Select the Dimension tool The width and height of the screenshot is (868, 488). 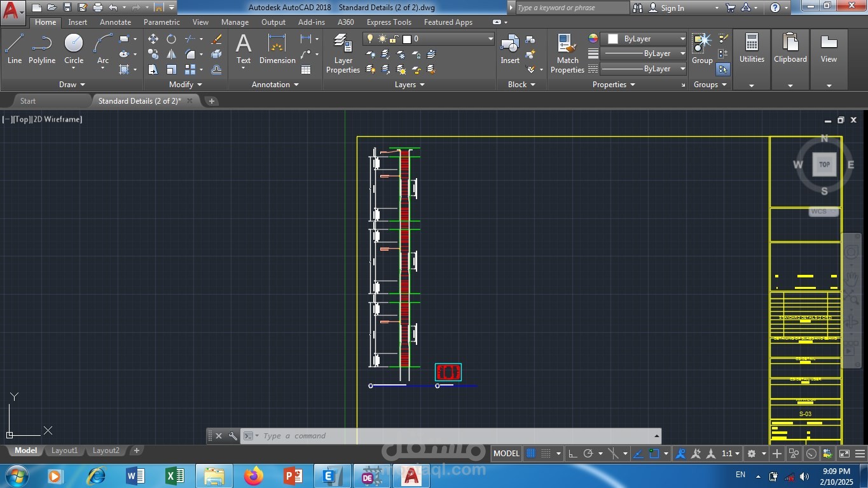pos(277,50)
